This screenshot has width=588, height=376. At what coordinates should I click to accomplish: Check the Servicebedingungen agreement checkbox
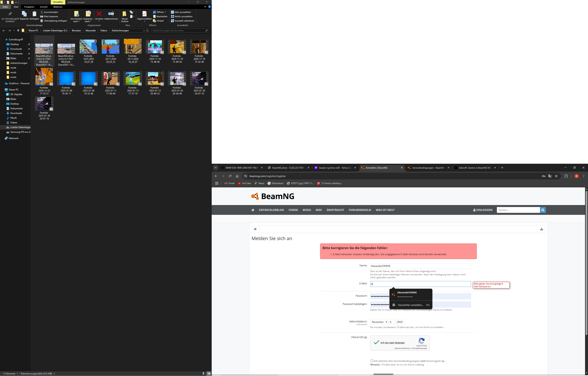pyautogui.click(x=372, y=361)
